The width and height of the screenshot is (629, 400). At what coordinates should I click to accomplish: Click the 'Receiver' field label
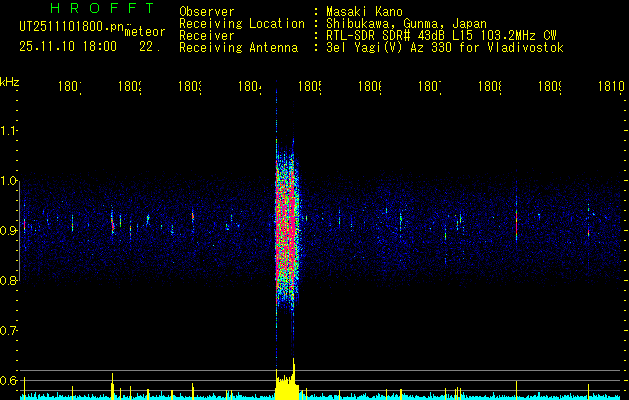coord(207,36)
